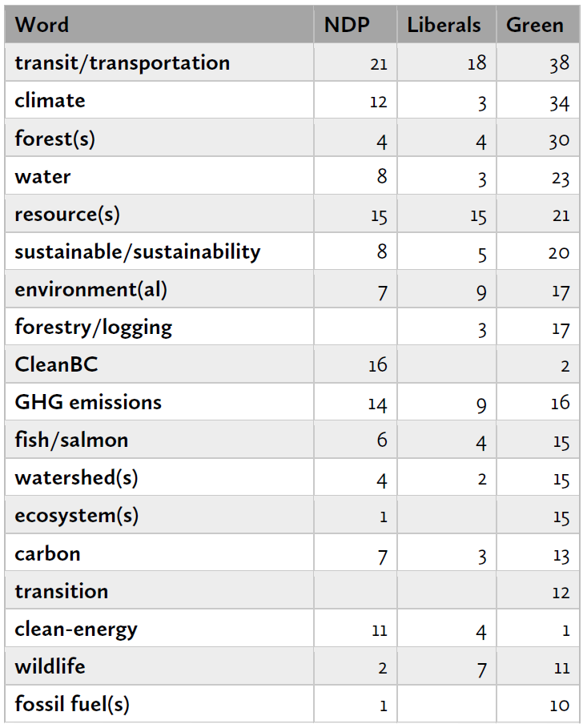
Task: Click the fish/salmon row label
Action: 71,440
